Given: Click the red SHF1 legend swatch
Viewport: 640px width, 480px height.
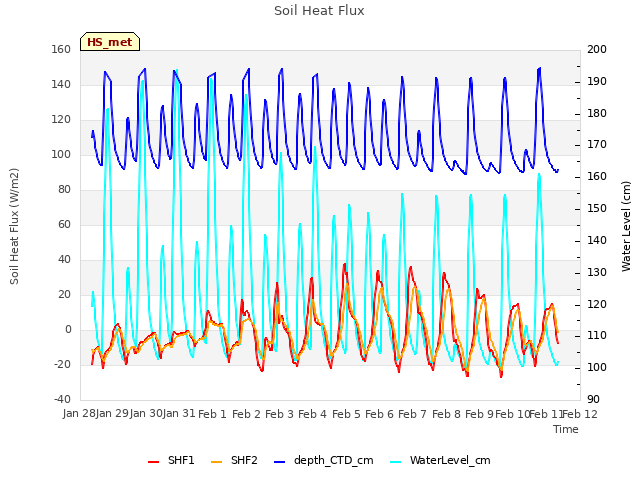Looking at the screenshot, I should [153, 462].
